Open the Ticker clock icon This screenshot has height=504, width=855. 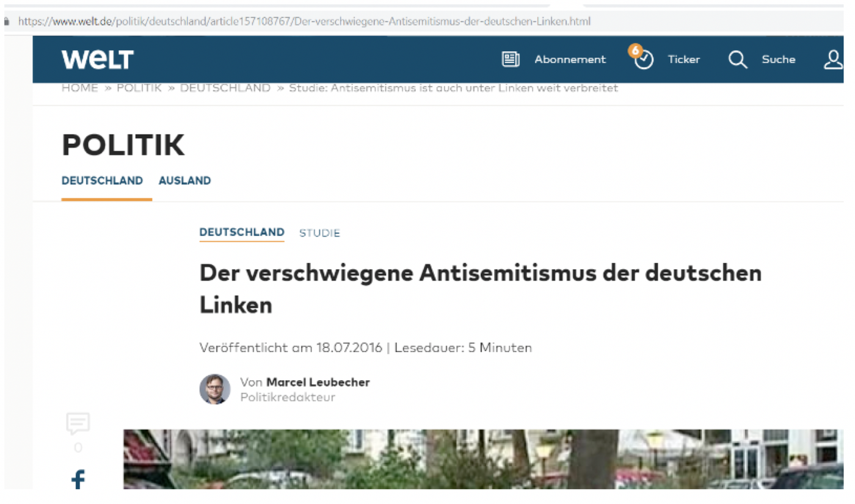[x=644, y=59]
